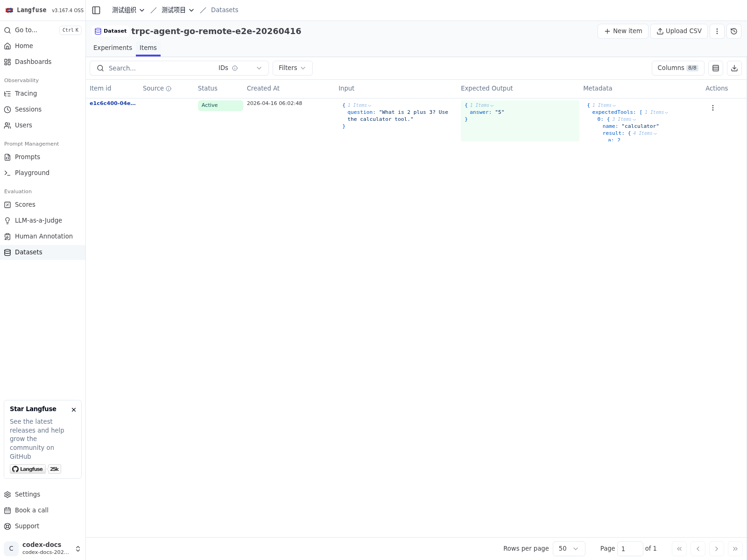Viewport: 747px width, 560px height.
Task: Expand the IDs search type dropdown
Action: click(x=259, y=68)
